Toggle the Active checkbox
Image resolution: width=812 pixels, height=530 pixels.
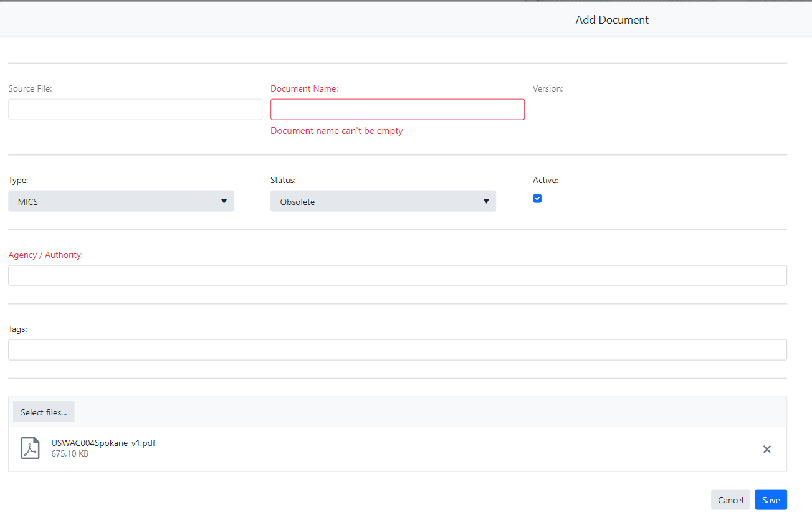coord(537,199)
